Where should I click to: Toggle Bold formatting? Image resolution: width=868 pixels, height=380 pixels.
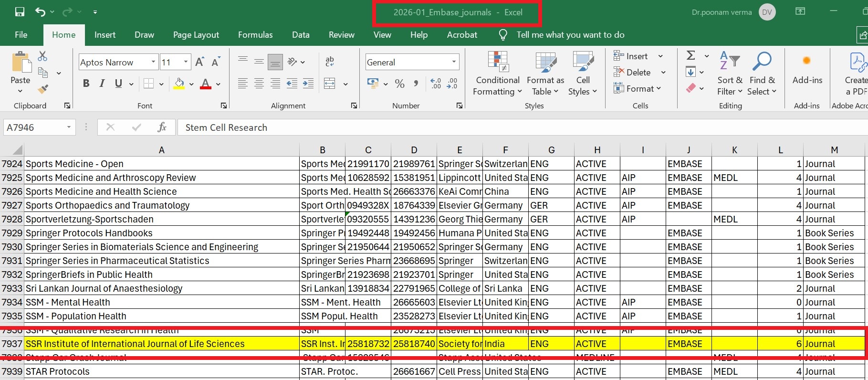[x=86, y=84]
